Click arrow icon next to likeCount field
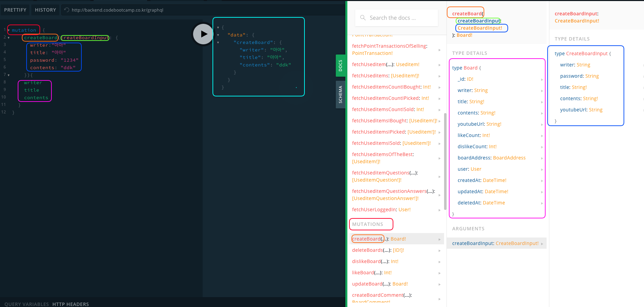The image size is (644, 307). tap(542, 136)
